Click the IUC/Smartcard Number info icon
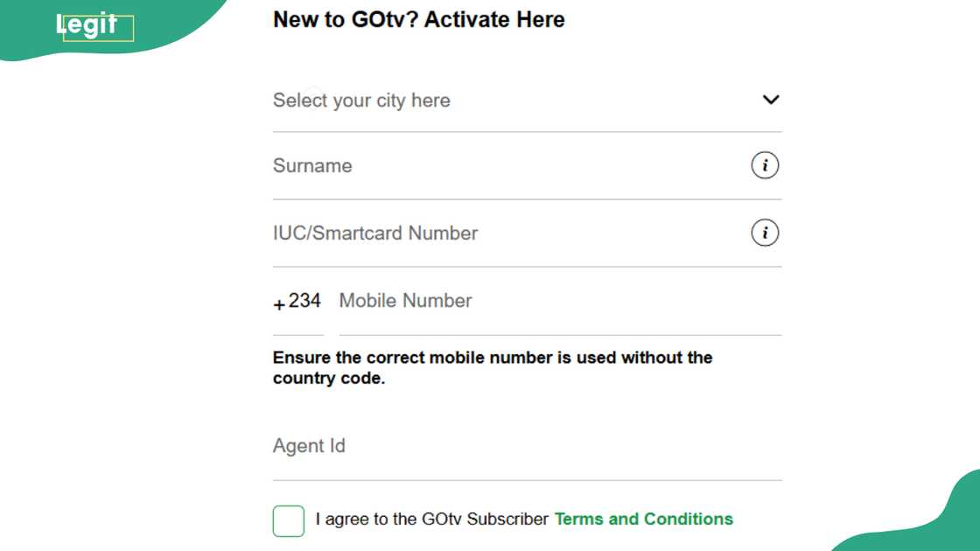The height and width of the screenshot is (551, 980). [765, 233]
